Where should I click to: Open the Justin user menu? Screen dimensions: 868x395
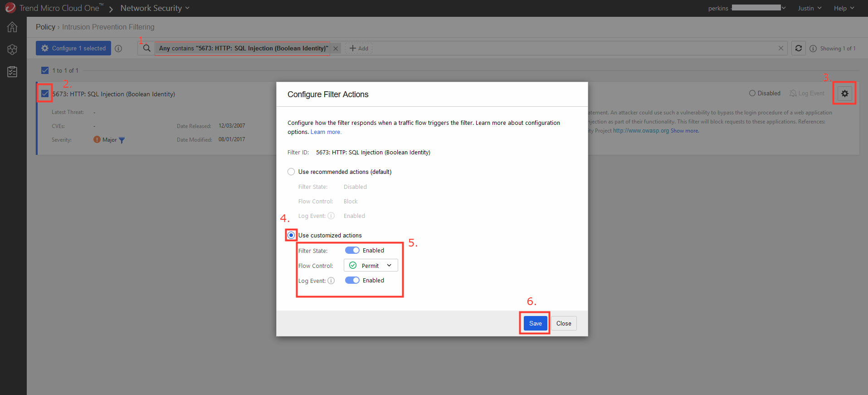tap(810, 8)
